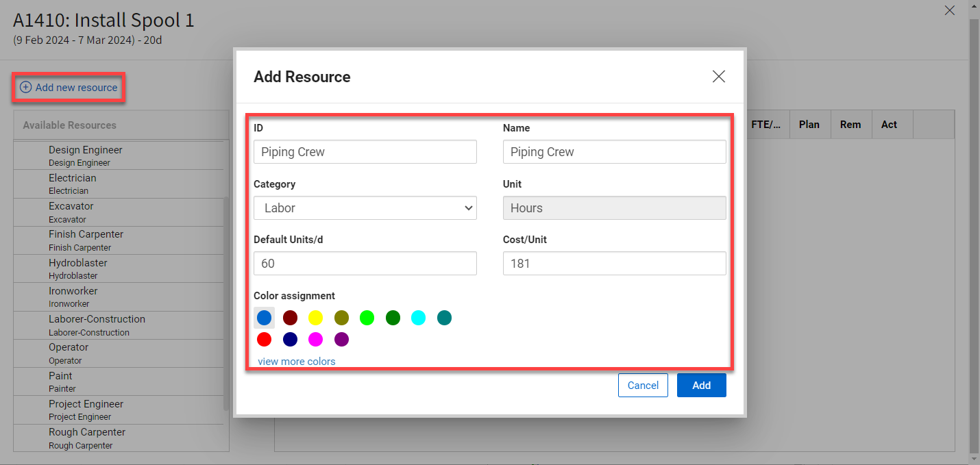The image size is (980, 465).
Task: Click the view more colors link
Action: (297, 362)
